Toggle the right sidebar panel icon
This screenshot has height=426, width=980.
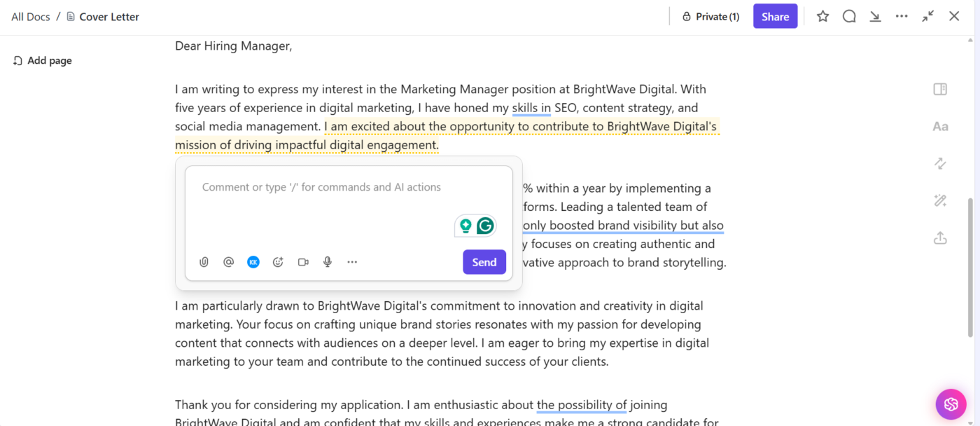[x=940, y=89]
